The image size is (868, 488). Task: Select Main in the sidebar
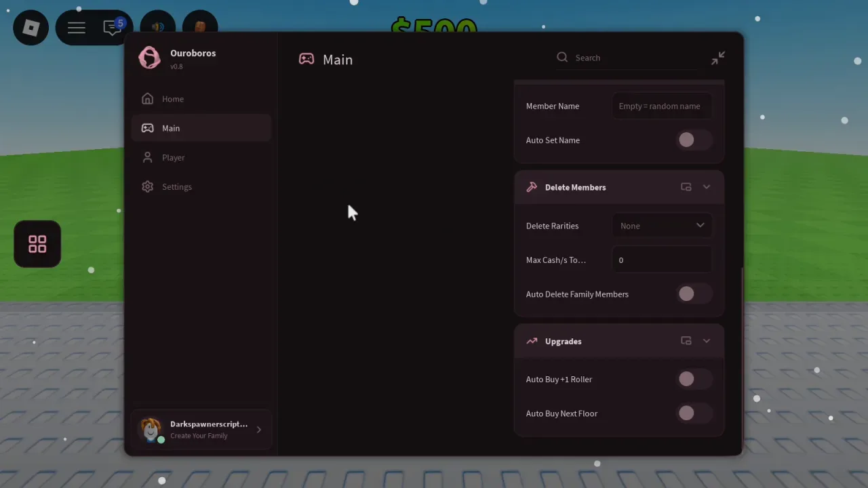click(202, 128)
